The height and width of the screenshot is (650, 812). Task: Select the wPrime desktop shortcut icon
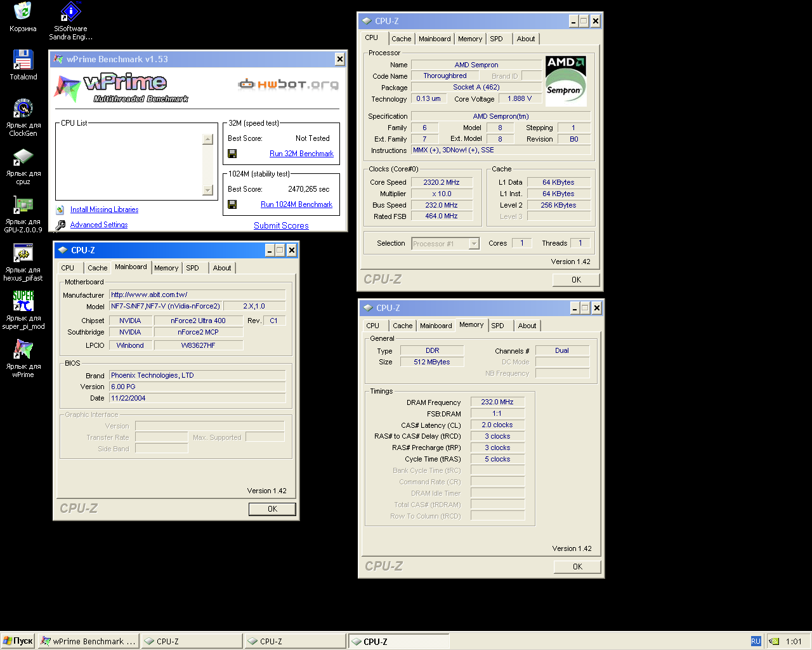(x=23, y=350)
